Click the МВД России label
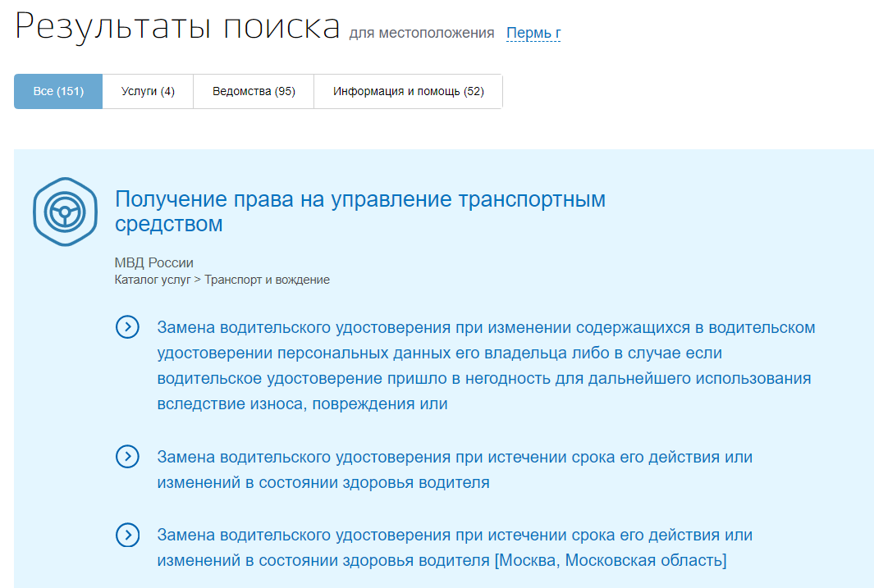Viewport: 874px width, 588px height. point(153,262)
